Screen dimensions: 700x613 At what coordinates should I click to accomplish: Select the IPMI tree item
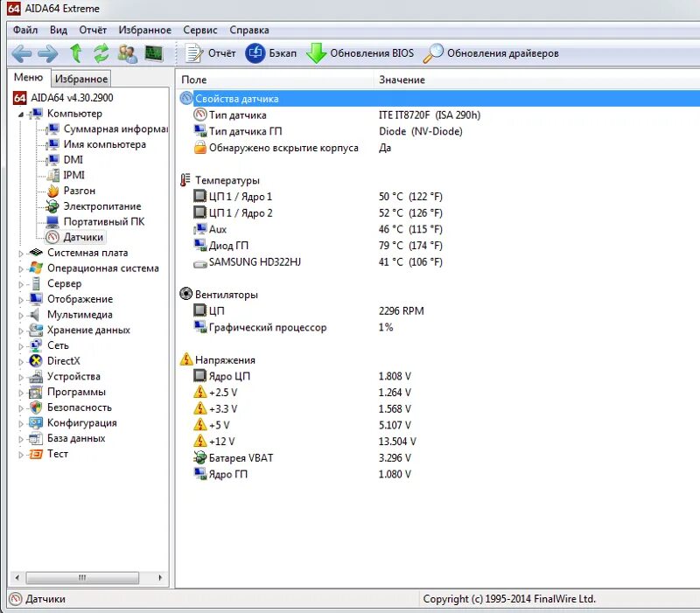[73, 175]
